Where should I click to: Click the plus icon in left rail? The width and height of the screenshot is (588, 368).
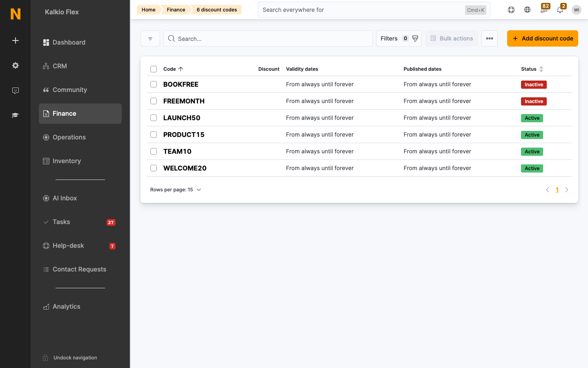pyautogui.click(x=16, y=40)
